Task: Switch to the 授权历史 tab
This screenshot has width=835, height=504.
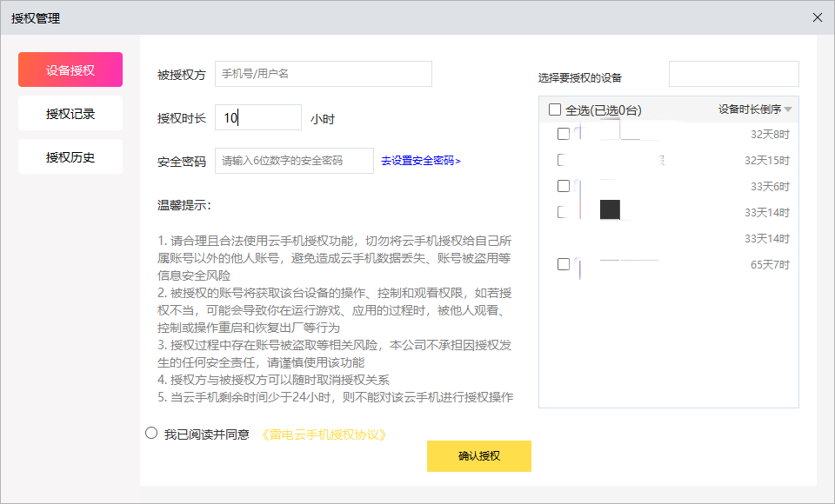Action: 70,157
